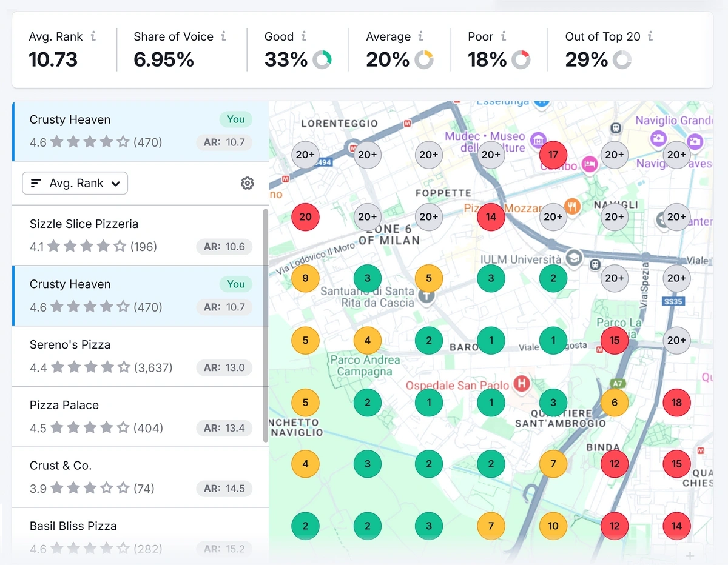
Task: Click the AR: 13.4 badge
Action: pos(224,428)
